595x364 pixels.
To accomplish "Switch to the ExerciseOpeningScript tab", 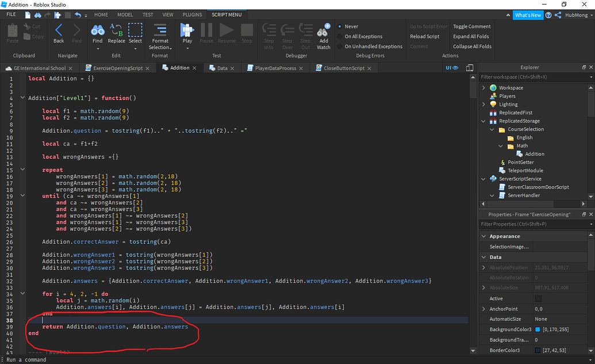I will 118,68.
